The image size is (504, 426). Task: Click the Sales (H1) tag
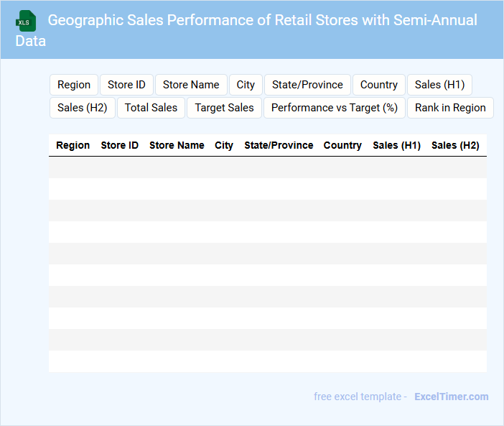[439, 85]
